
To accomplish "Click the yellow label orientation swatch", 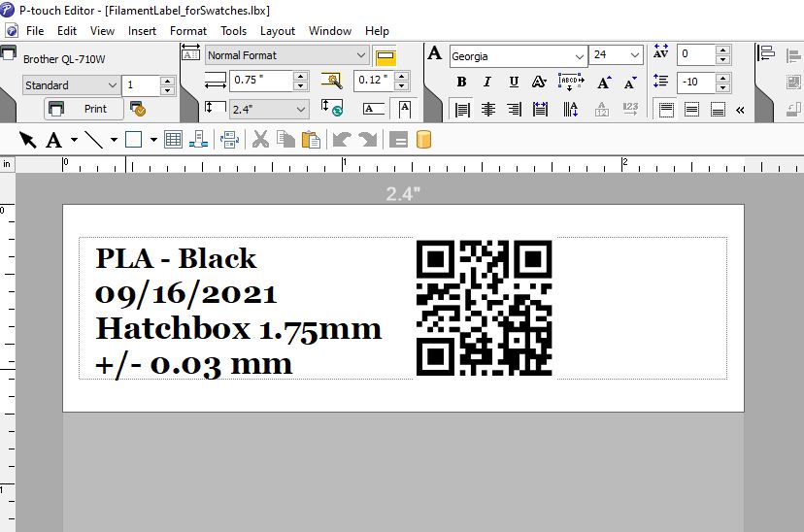I will [x=385, y=57].
